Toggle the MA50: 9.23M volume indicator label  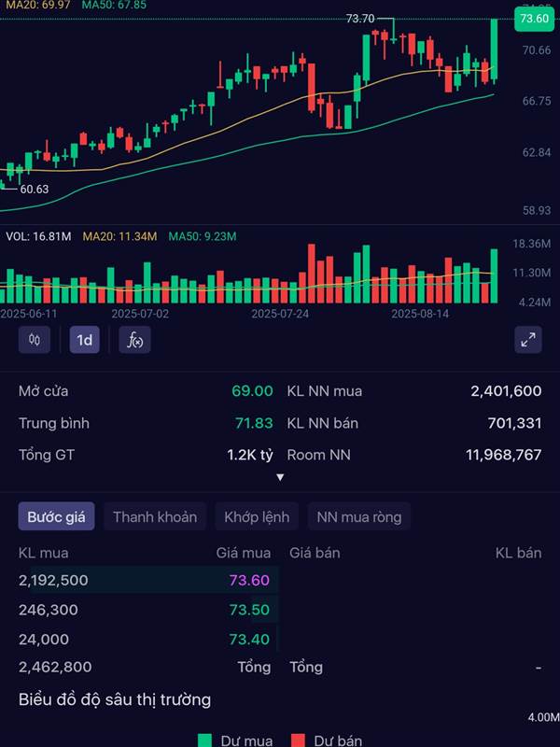point(202,236)
